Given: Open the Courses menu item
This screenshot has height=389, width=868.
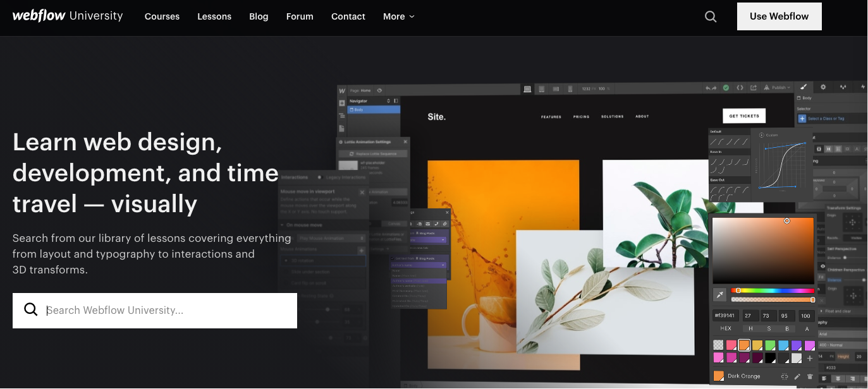Looking at the screenshot, I should click(x=162, y=16).
